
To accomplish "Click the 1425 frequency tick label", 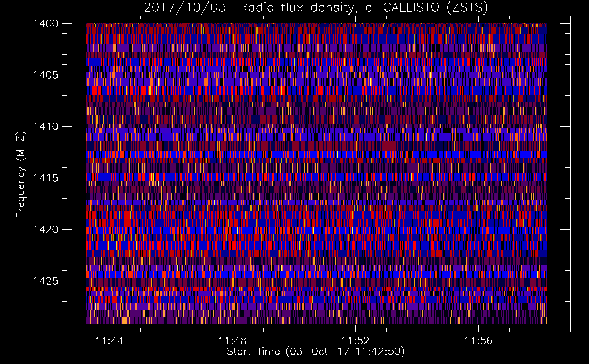I will [46, 281].
